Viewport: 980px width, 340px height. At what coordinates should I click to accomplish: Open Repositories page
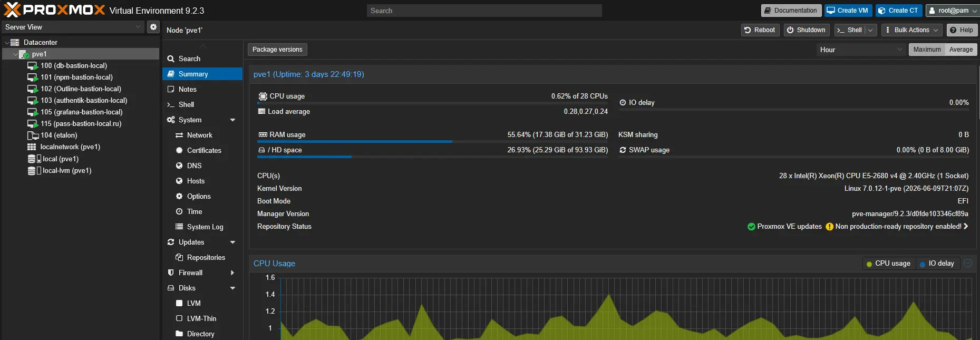point(202,257)
